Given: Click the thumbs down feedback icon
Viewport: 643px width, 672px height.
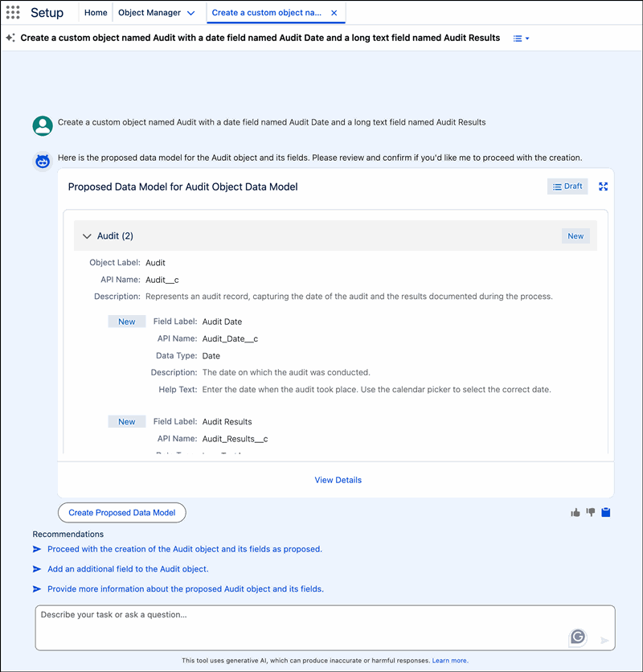Looking at the screenshot, I should click(591, 512).
